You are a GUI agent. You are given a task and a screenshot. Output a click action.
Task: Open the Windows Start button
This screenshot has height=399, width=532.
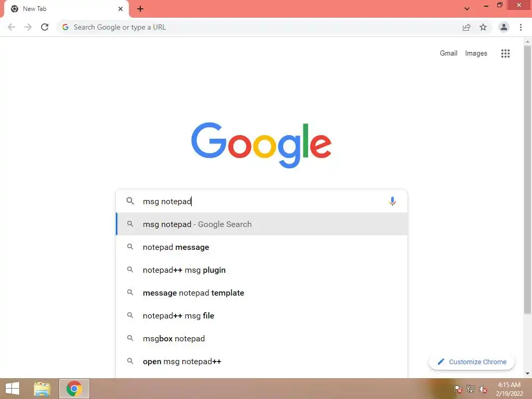12,389
